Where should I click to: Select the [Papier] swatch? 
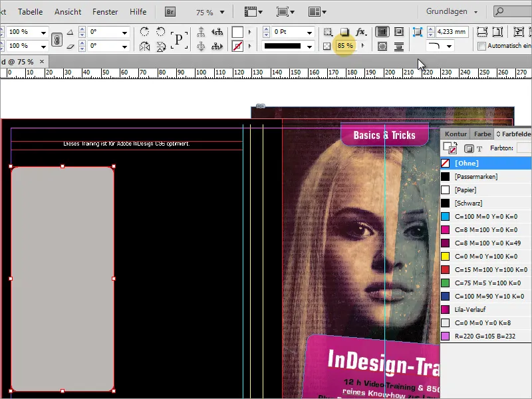pyautogui.click(x=486, y=190)
